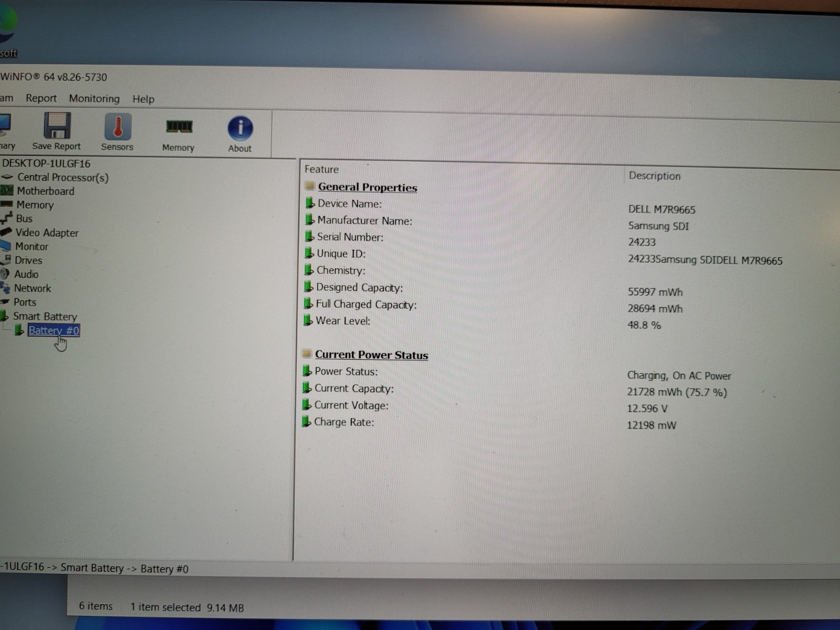Open the Monitoring menu
This screenshot has width=840, height=630.
click(94, 98)
